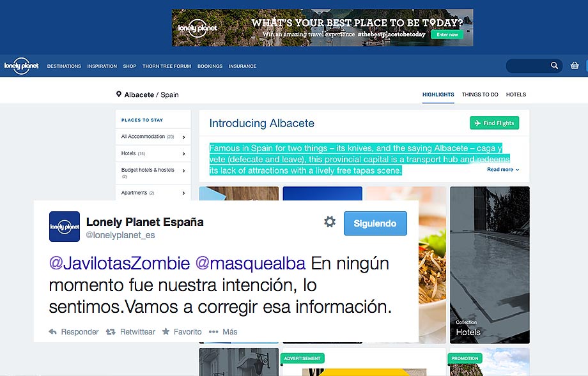Click the Responder reply arrow icon
Screen dimensions: 588x376
coord(53,331)
